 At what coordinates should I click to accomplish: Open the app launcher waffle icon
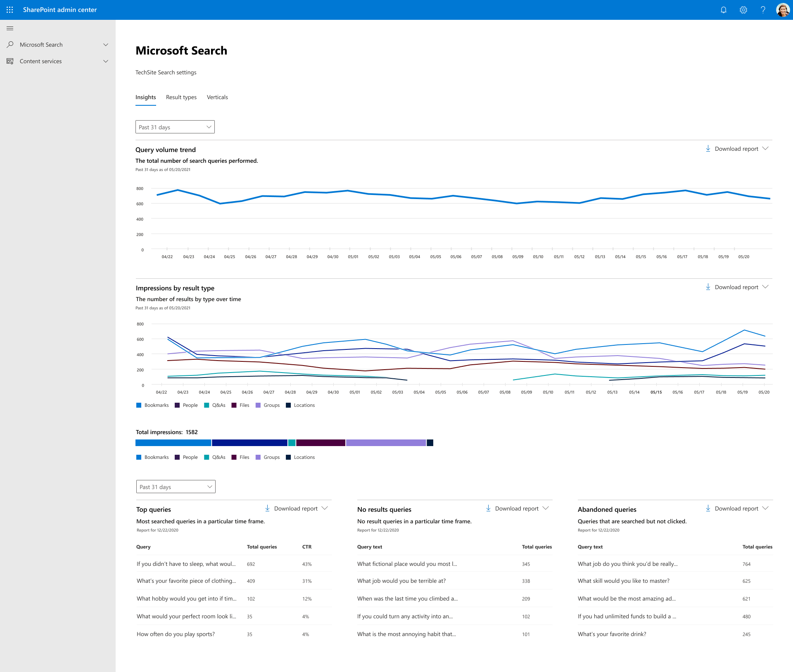click(10, 9)
